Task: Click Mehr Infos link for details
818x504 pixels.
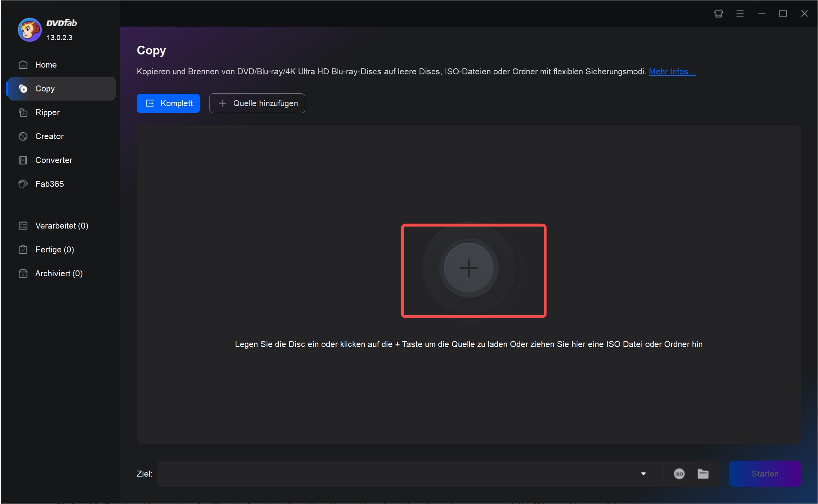Action: click(672, 71)
